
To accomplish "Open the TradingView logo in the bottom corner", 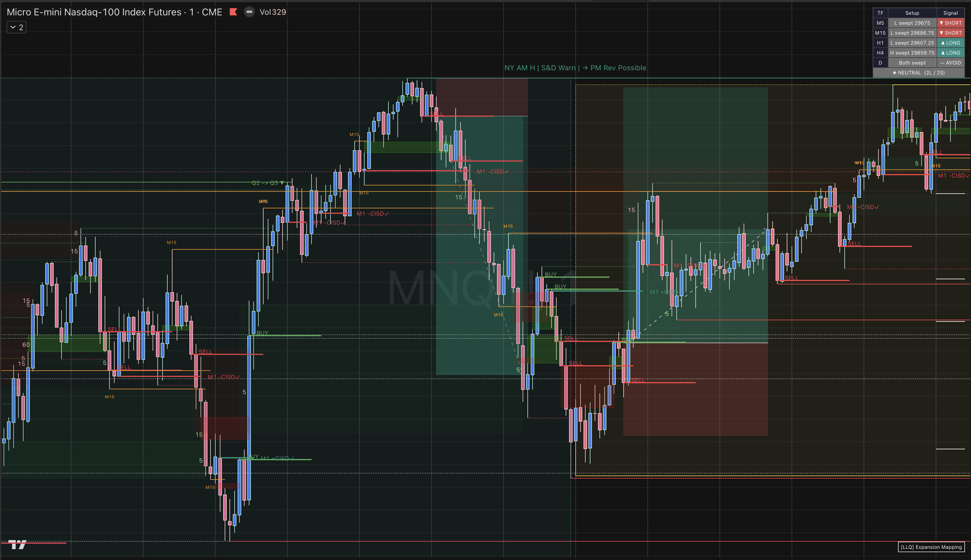I will click(x=17, y=544).
